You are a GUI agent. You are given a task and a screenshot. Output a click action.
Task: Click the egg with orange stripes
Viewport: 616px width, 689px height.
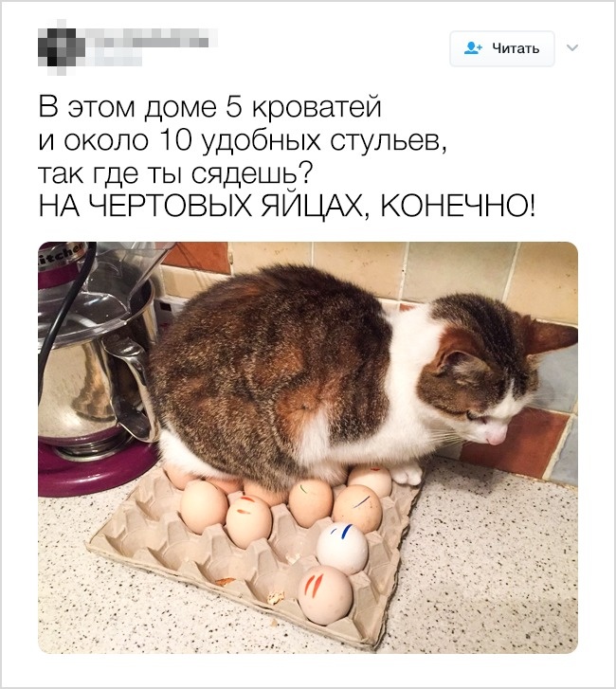325,594
